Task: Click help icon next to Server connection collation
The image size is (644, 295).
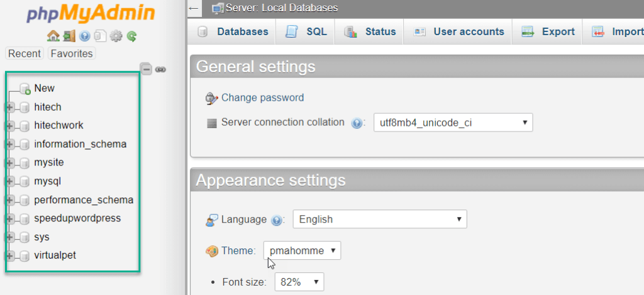Action: pos(357,123)
